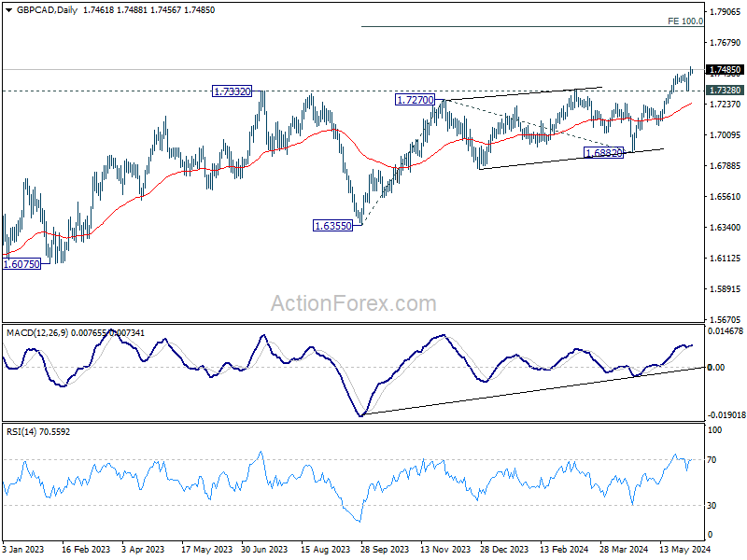Click the RSI(14) 70.5592 indicator label
The width and height of the screenshot is (747, 560).
coord(38,432)
